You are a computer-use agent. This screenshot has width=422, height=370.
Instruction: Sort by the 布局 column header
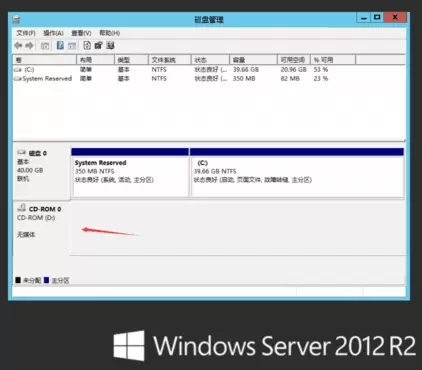(95, 60)
